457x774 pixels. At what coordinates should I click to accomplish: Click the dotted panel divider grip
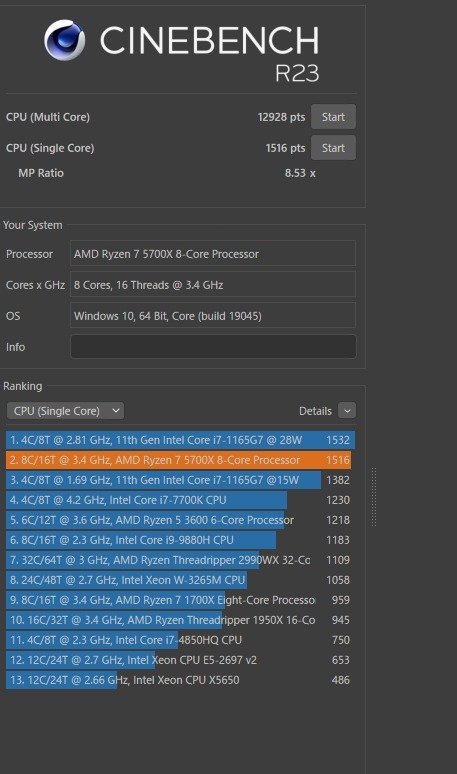[374, 497]
